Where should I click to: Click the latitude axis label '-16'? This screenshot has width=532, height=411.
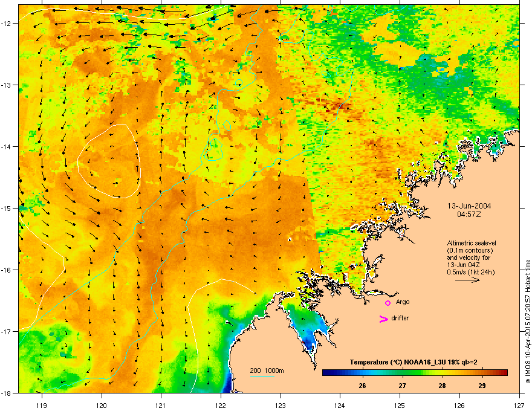(6, 270)
